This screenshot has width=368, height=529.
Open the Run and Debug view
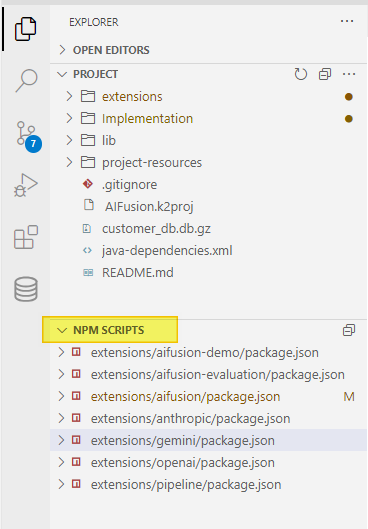[x=26, y=185]
